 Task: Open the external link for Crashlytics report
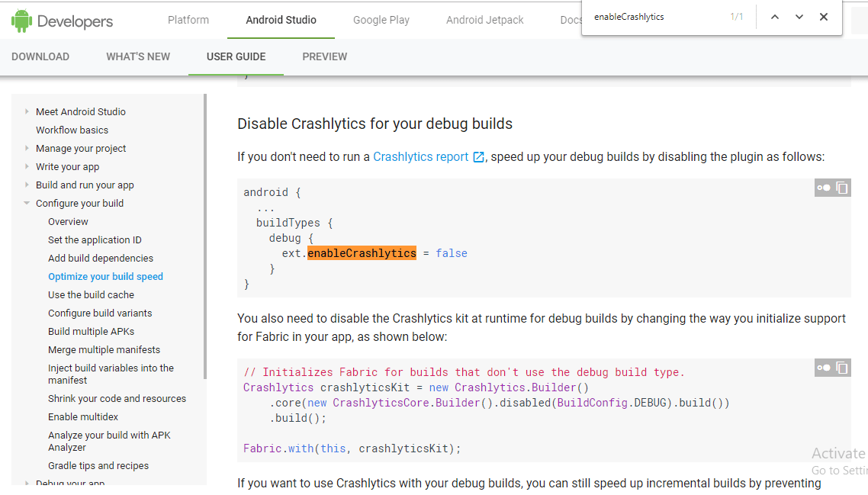479,156
